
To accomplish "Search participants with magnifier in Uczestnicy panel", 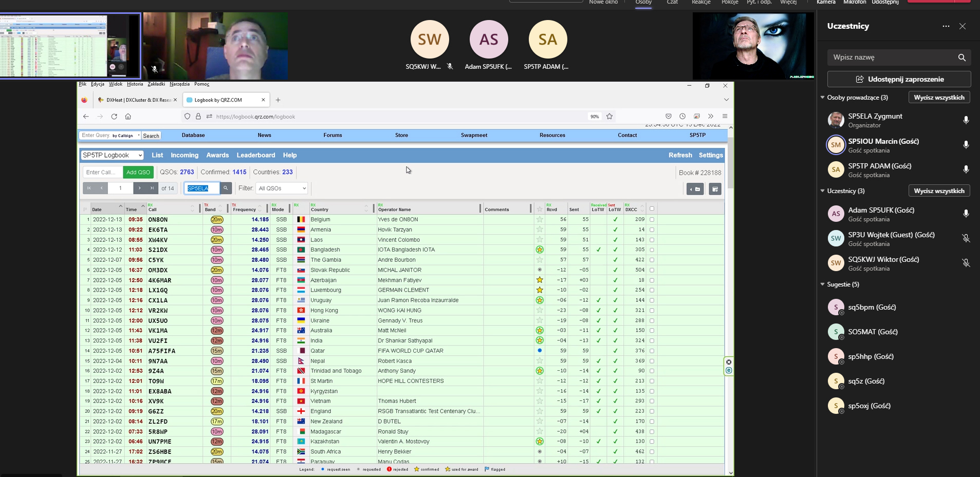I will 961,58.
